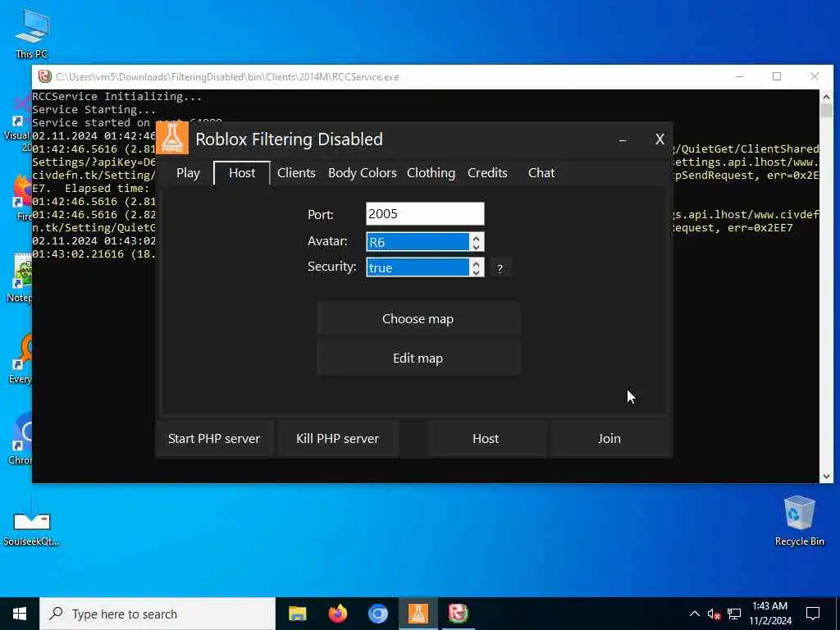This screenshot has height=630, width=840.
Task: Maximize the RCCService console window
Action: (x=776, y=76)
